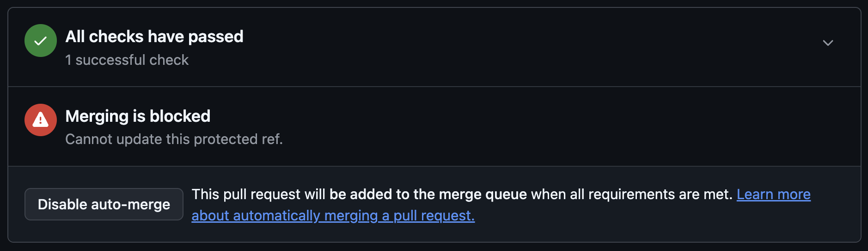Click "Cannot update this protected ref." message
The width and height of the screenshot is (868, 251).
coord(174,139)
